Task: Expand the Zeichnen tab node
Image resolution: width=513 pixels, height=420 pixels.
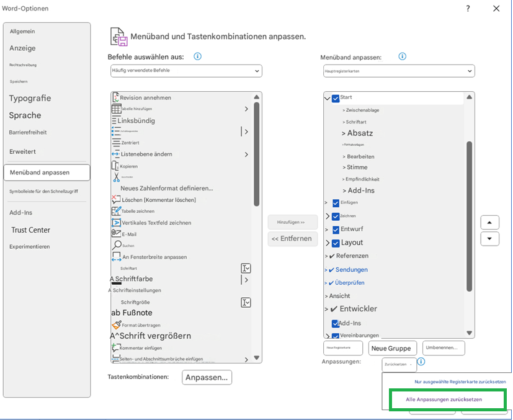Action: click(328, 216)
